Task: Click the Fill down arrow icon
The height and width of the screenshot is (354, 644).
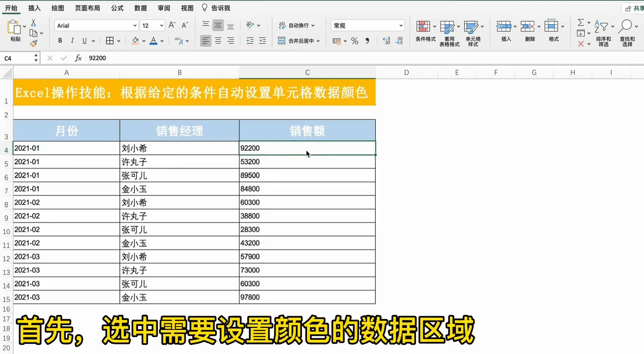Action: (x=581, y=33)
